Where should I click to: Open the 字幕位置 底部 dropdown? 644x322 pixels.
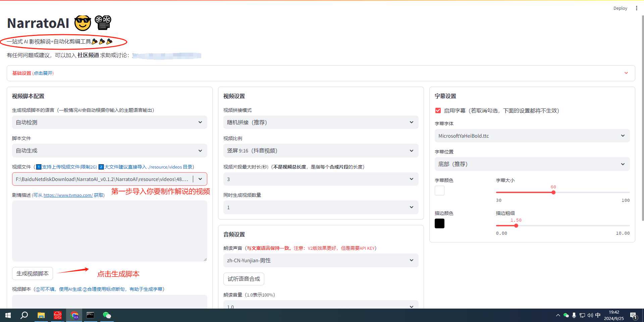click(x=532, y=164)
